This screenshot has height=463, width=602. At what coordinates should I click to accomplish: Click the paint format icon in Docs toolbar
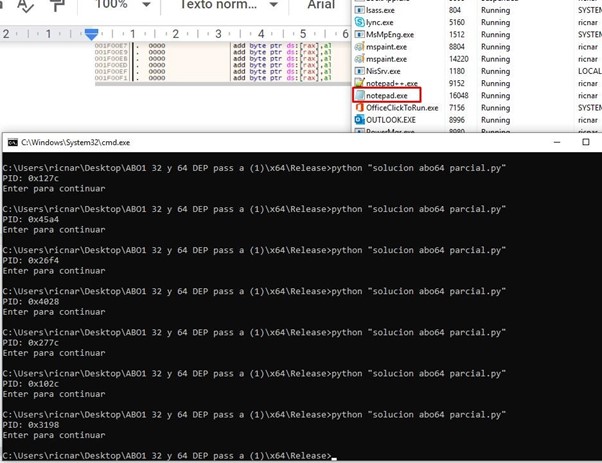(56, 5)
